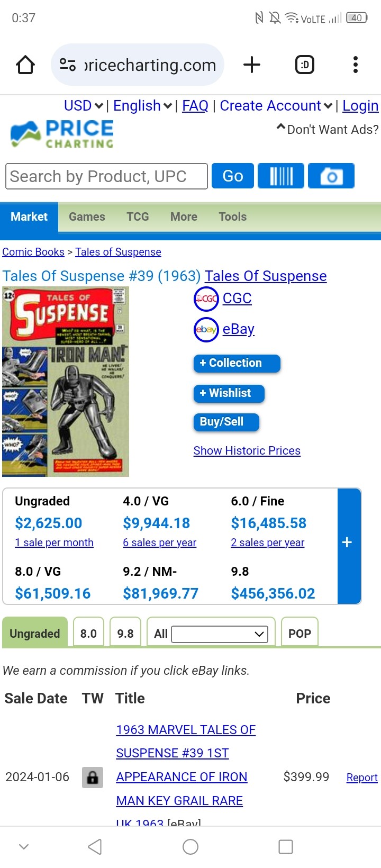Open the USD currency dropdown
Viewport: 381px width, 868px height.
(84, 106)
